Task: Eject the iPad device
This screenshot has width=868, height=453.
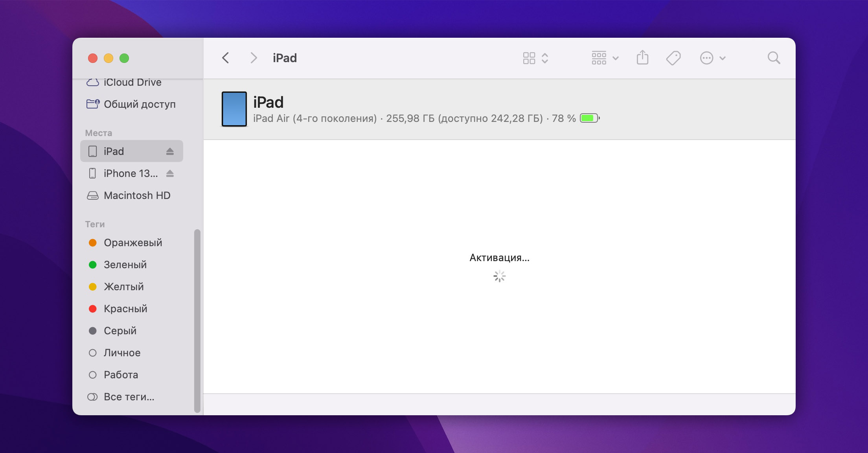Action: pyautogui.click(x=170, y=151)
